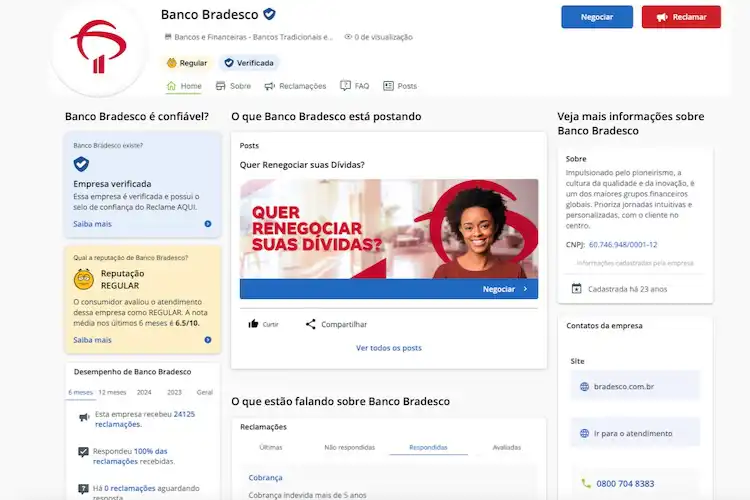This screenshot has width=750, height=500.
Task: Click the thumbs-up Curtir icon
Action: [x=254, y=324]
